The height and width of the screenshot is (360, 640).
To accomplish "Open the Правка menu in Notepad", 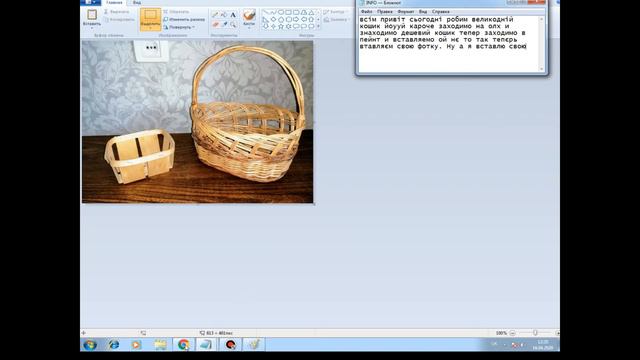I will click(384, 11).
